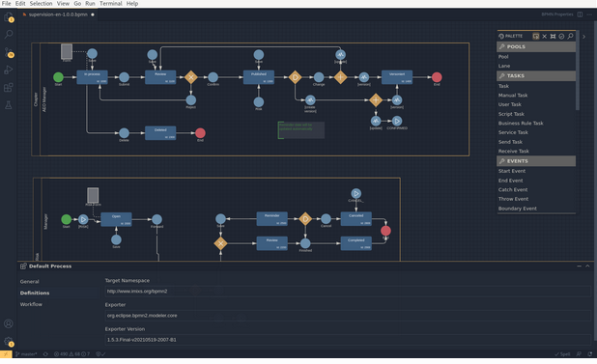
Task: Select the red End event after Versioniert
Action: point(437,77)
